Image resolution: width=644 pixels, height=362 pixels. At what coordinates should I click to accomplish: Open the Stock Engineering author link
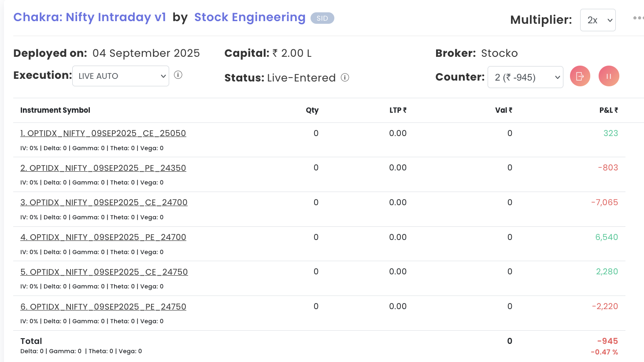point(250,17)
